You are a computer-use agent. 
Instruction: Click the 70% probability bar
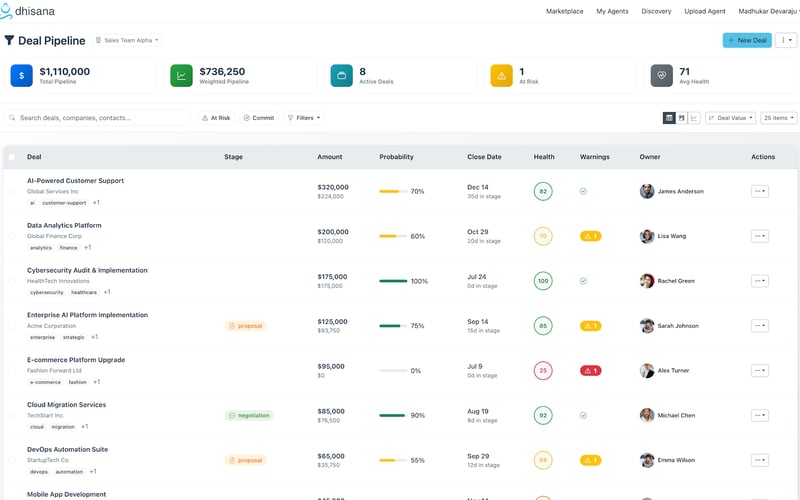393,191
